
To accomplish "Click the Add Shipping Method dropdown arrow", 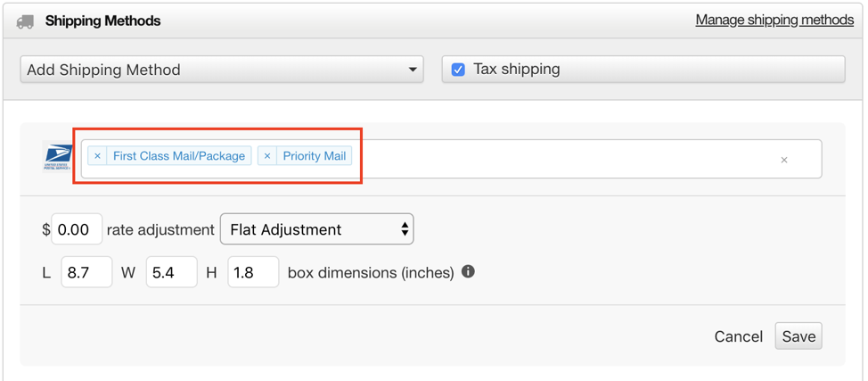I will [412, 70].
